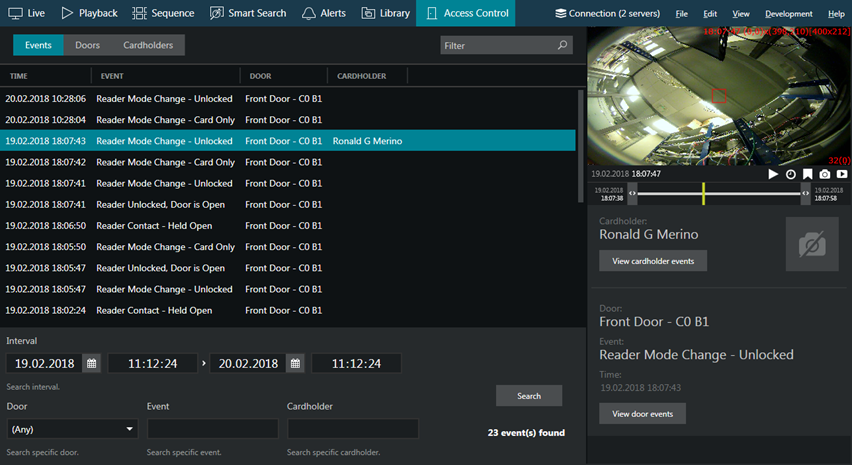This screenshot has width=852, height=465.
Task: Switch to the Cardholders sub-tab
Action: [x=148, y=45]
